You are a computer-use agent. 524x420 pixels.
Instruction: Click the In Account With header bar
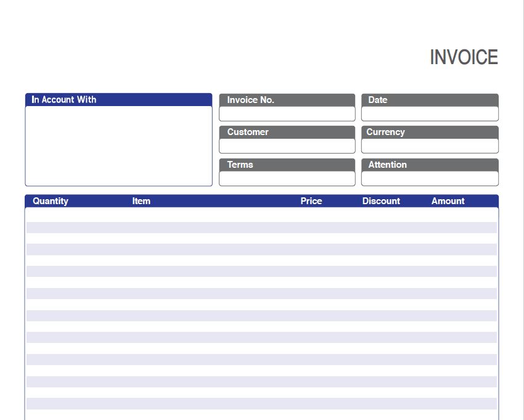pos(118,99)
